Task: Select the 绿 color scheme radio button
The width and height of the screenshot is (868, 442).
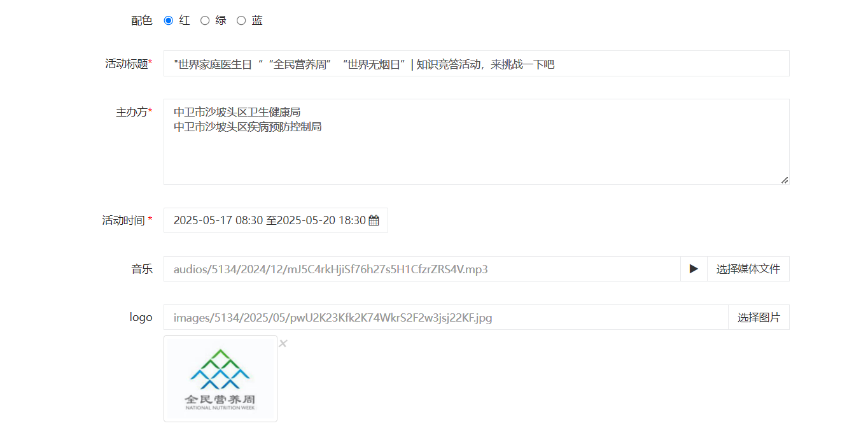Action: click(x=205, y=20)
